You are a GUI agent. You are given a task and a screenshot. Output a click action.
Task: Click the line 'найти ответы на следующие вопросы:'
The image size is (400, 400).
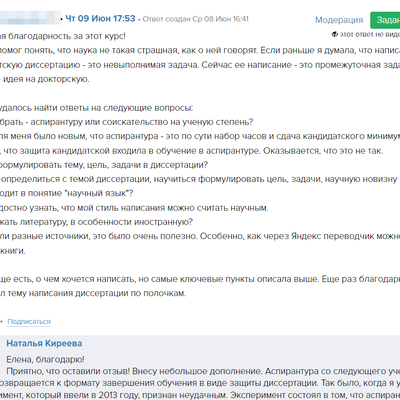97,108
